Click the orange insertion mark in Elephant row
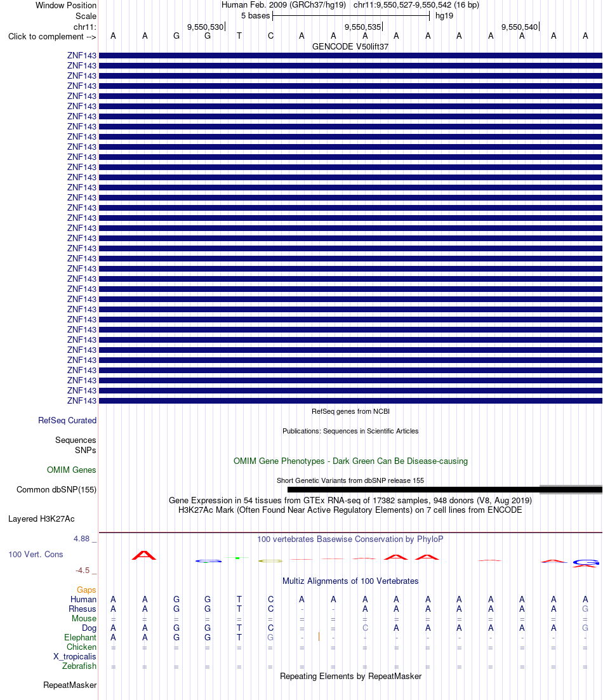Viewport: 603px width, 700px height. pos(319,637)
